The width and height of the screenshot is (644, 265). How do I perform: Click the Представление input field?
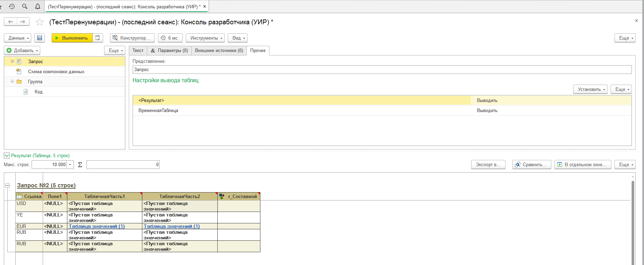(382, 70)
